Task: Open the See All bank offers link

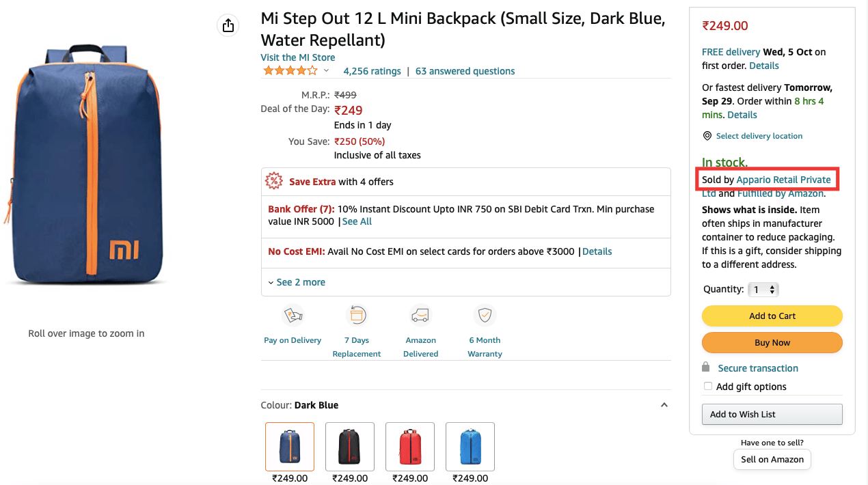Action: [x=357, y=221]
